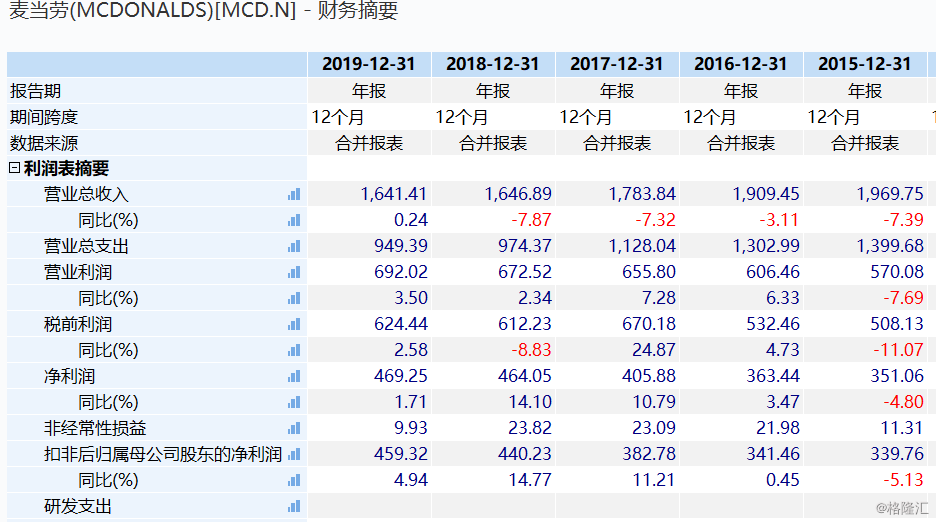
Task: Open chart icon for 营业利润
Action: [294, 272]
